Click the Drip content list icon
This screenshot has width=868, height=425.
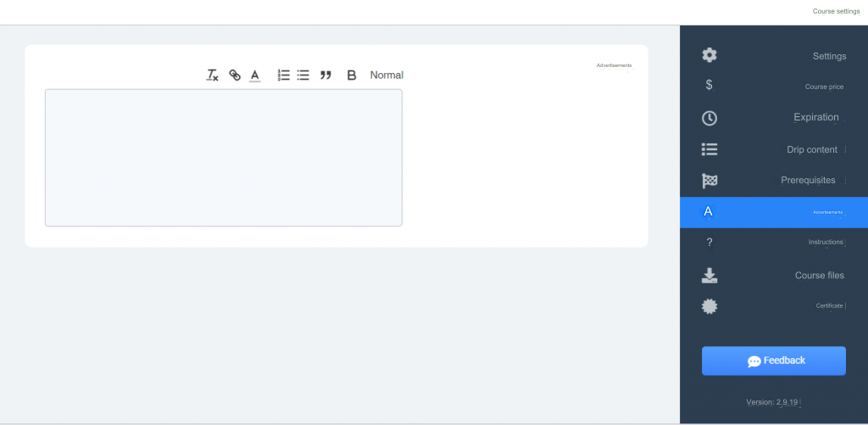[709, 149]
